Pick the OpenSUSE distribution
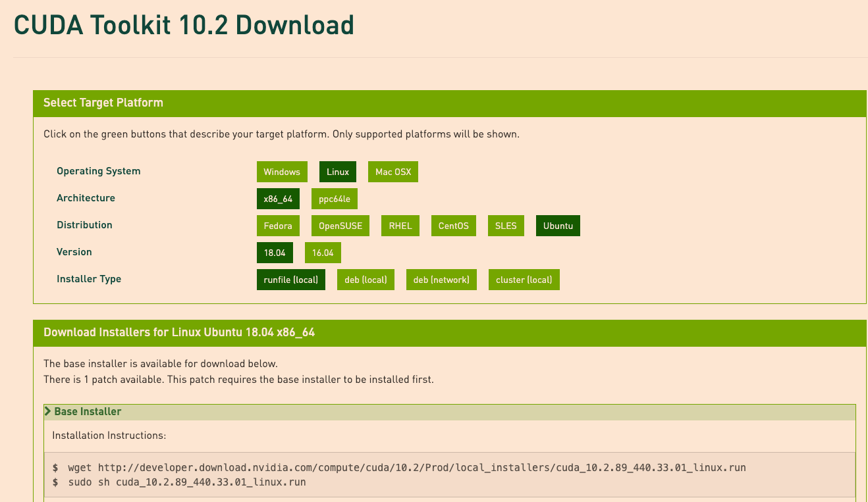 [x=340, y=226]
